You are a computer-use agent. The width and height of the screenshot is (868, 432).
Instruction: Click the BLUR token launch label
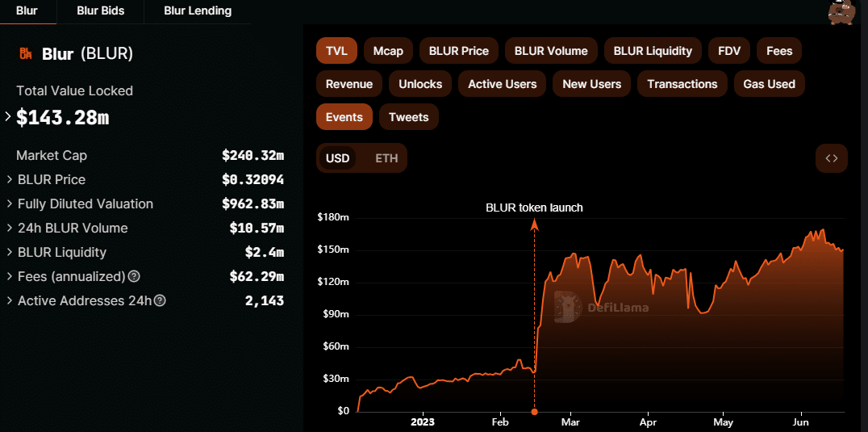click(x=534, y=208)
